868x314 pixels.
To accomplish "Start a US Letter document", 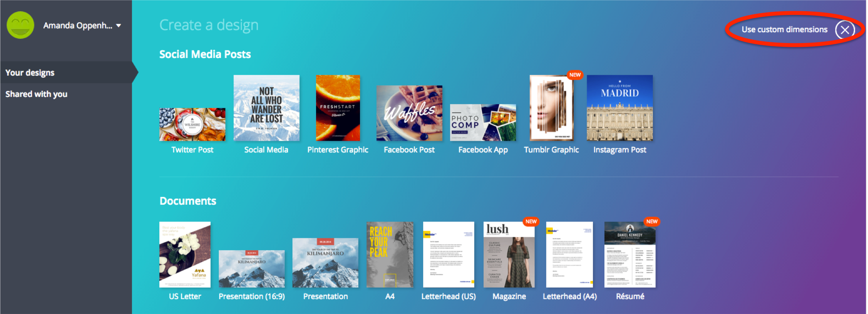I will click(x=185, y=254).
